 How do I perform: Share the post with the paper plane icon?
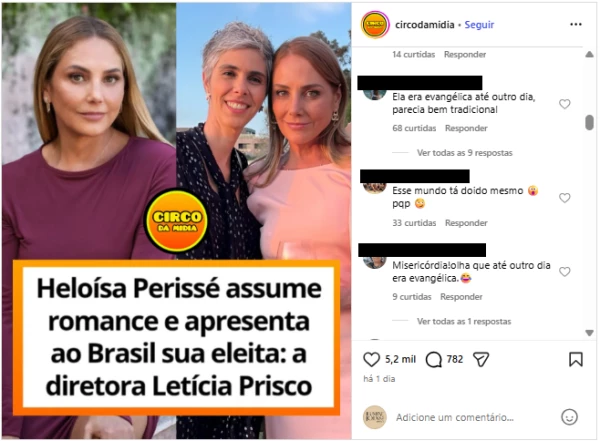tap(481, 359)
